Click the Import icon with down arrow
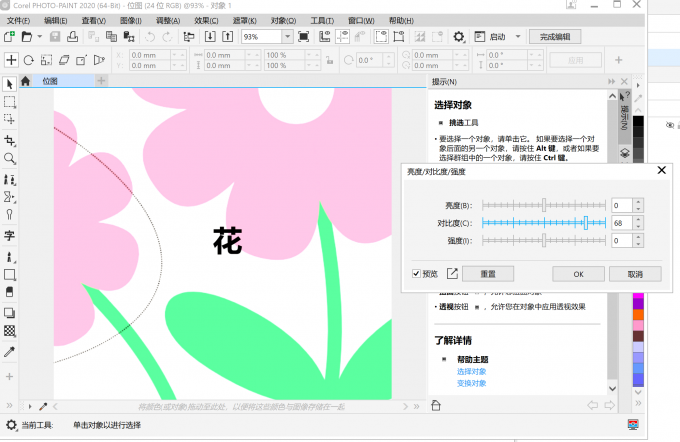The width and height of the screenshot is (680, 442). [210, 37]
